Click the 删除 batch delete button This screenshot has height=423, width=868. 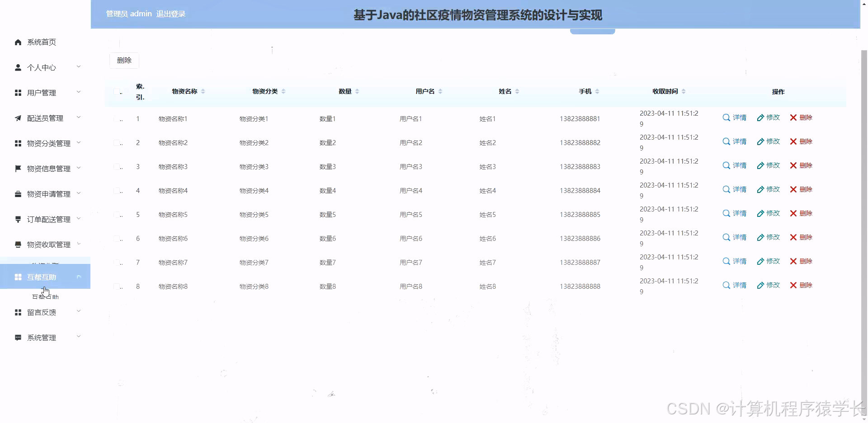click(124, 60)
